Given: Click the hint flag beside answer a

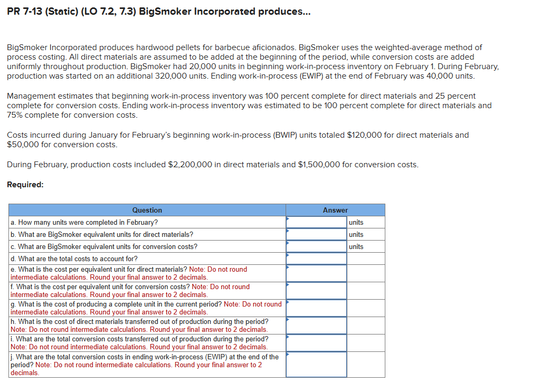Looking at the screenshot, I should (x=288, y=219).
